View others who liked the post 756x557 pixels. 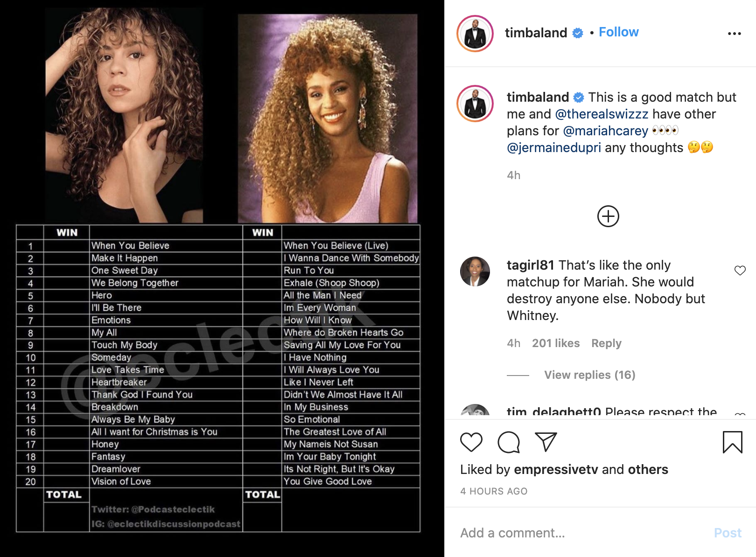click(648, 469)
